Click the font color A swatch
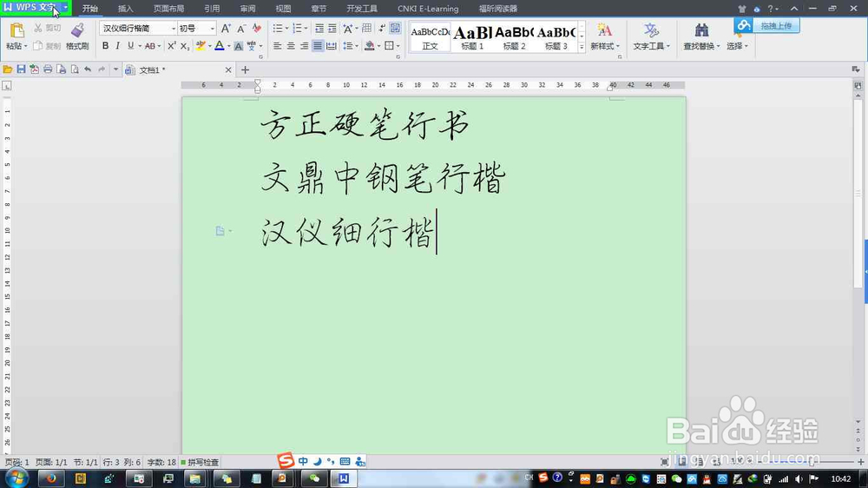Image resolution: width=868 pixels, height=488 pixels. [220, 46]
